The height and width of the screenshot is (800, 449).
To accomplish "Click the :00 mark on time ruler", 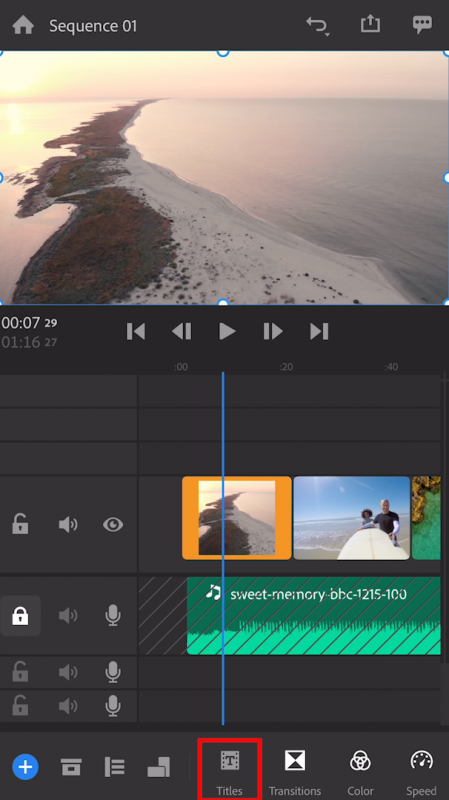I will tap(181, 367).
